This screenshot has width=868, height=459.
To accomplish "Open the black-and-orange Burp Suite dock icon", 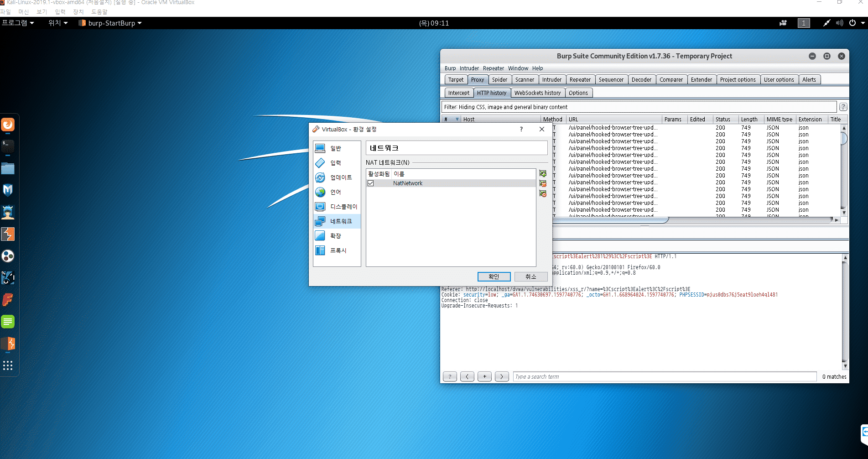I will click(x=8, y=234).
